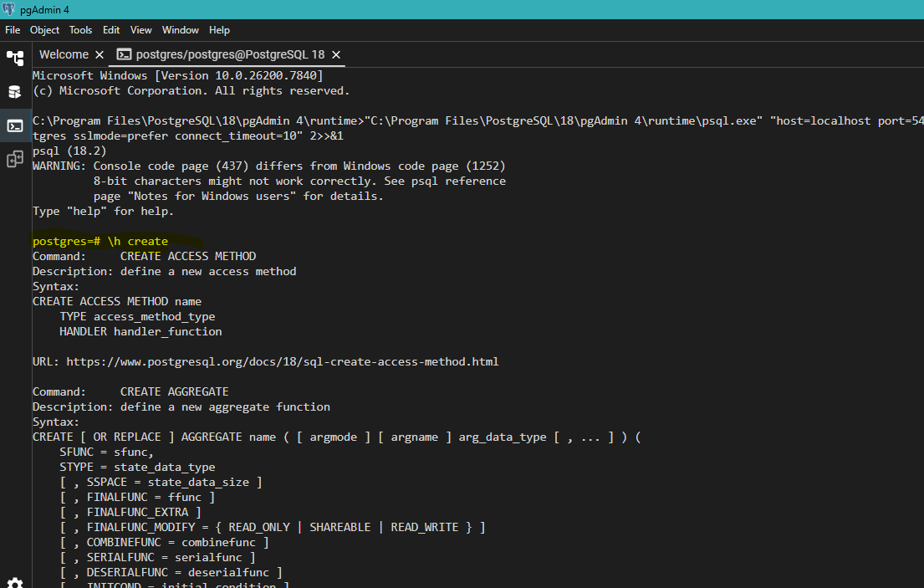Screen dimensions: 924x588
Task: Open the File menu
Action: pos(13,30)
